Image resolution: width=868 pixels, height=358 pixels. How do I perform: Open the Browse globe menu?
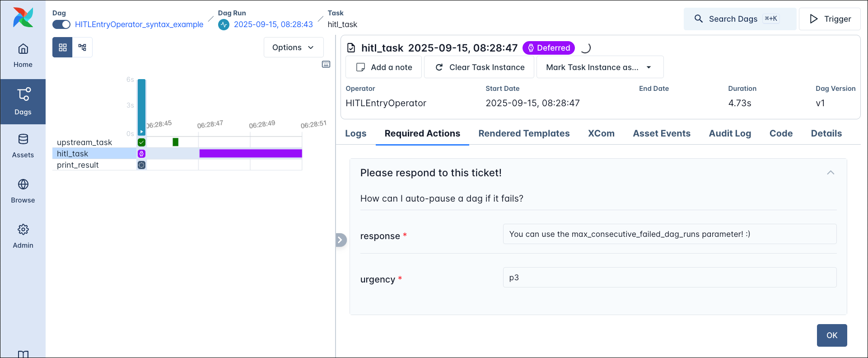tap(23, 191)
